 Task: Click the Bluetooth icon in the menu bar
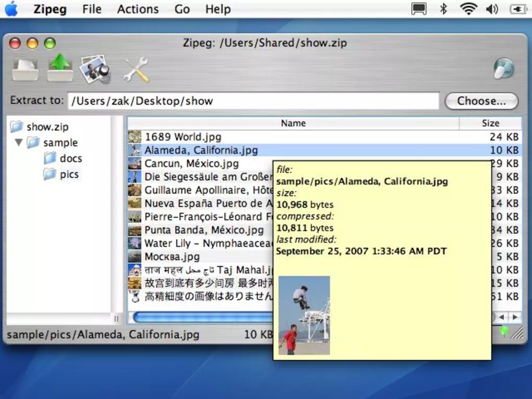click(x=443, y=8)
